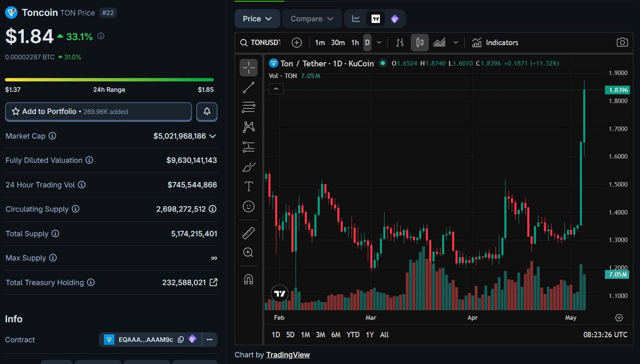Viewport: 640px width, 364px height.
Task: Click the Max Supply info icon
Action: pos(53,258)
